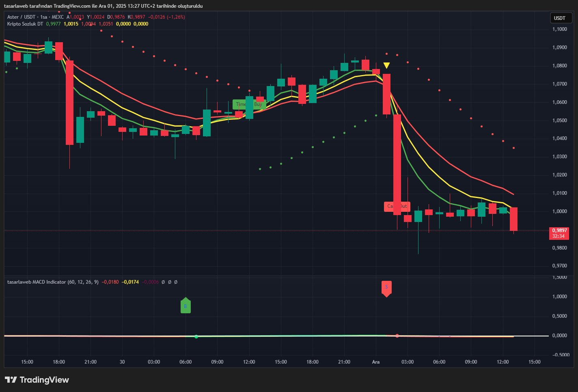Click the red dot on the MACD line
This screenshot has width=578, height=392.
point(397,336)
